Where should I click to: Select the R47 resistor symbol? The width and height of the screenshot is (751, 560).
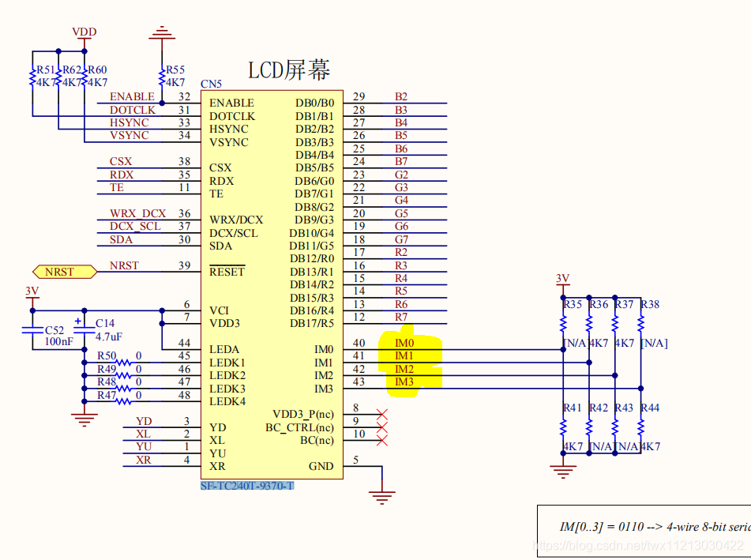tap(123, 401)
